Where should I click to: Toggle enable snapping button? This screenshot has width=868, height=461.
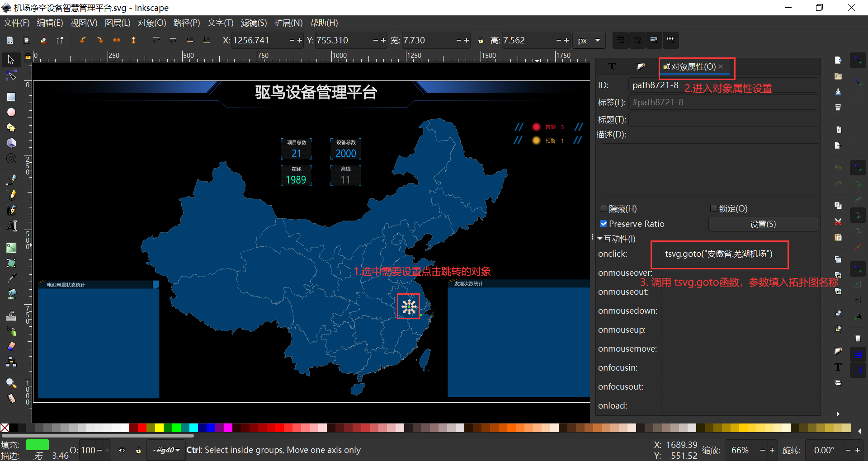tap(858, 60)
